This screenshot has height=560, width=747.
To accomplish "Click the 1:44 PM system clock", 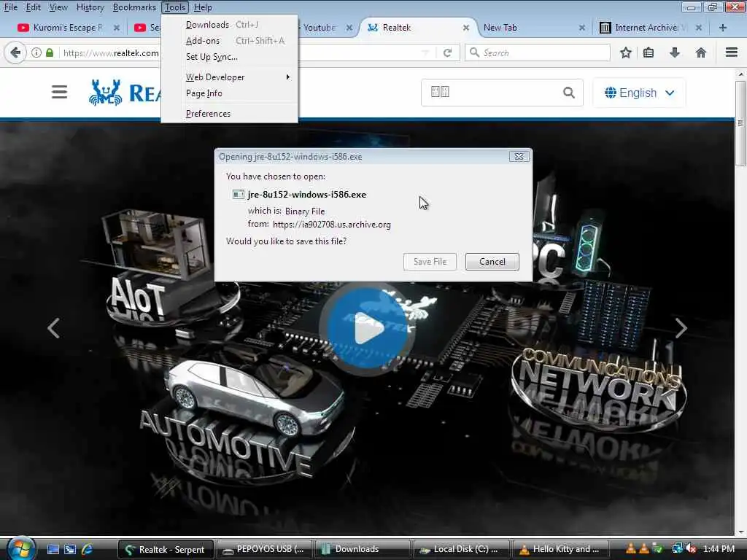I will tap(719, 549).
